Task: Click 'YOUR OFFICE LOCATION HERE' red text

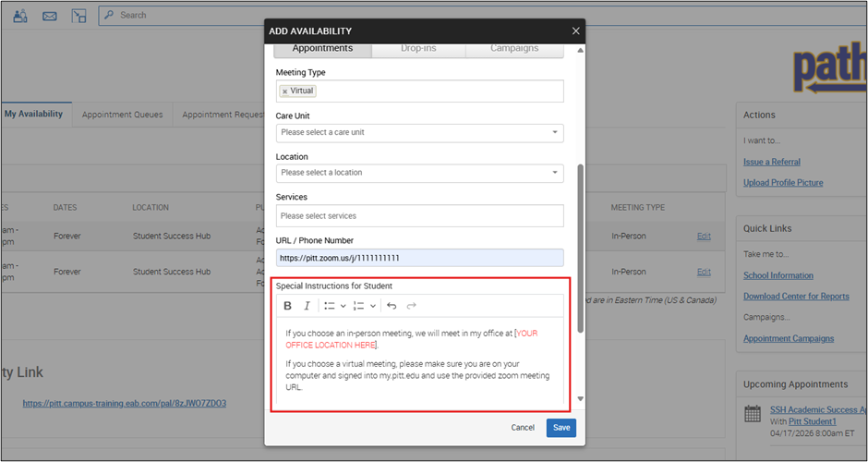Action: coord(412,339)
